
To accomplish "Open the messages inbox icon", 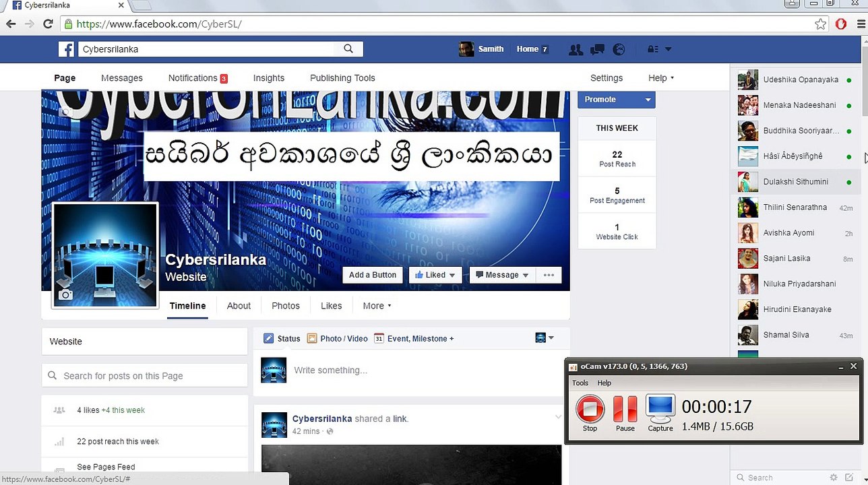I will [x=597, y=49].
